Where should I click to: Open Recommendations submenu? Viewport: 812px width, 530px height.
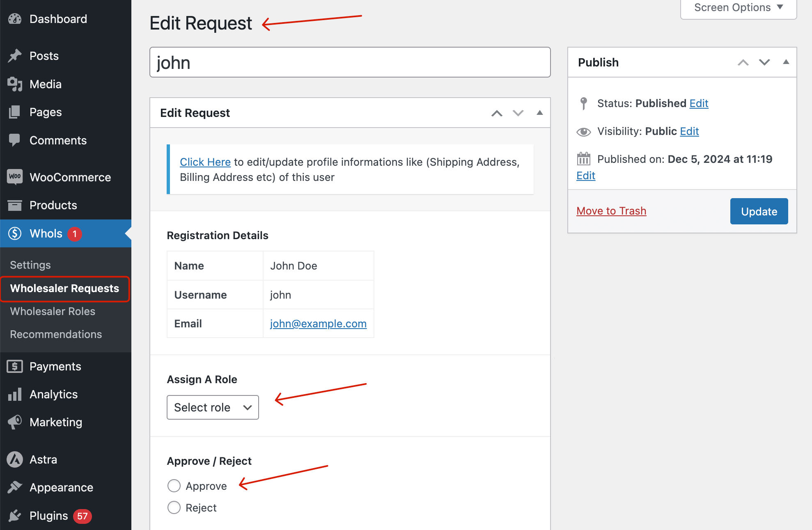pyautogui.click(x=56, y=334)
